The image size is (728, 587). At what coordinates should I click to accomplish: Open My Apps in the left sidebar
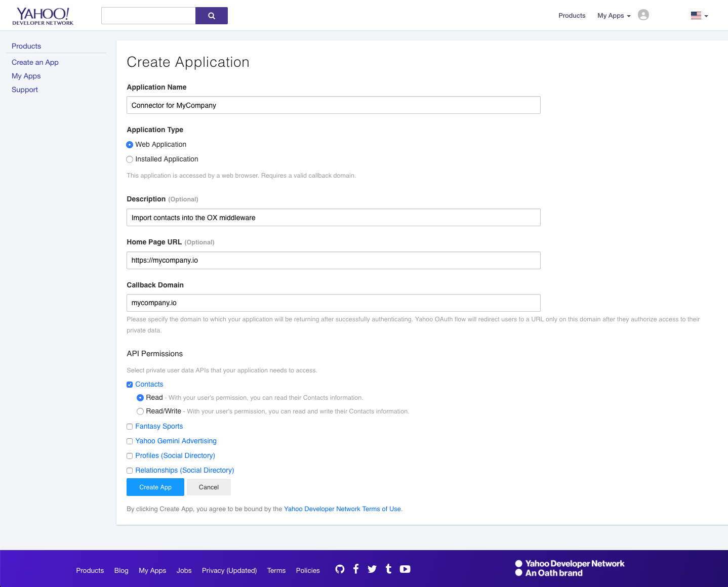pyautogui.click(x=26, y=76)
